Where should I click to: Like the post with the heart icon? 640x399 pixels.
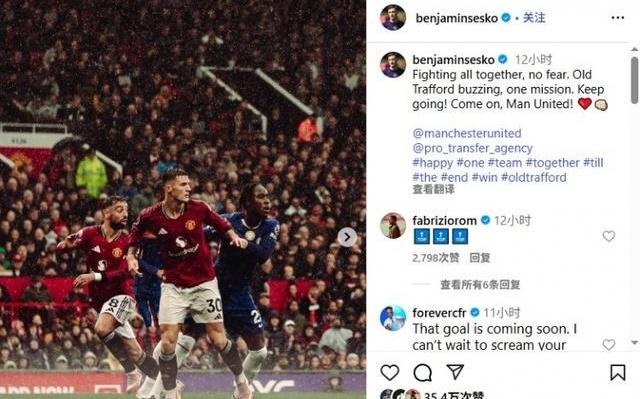389,372
